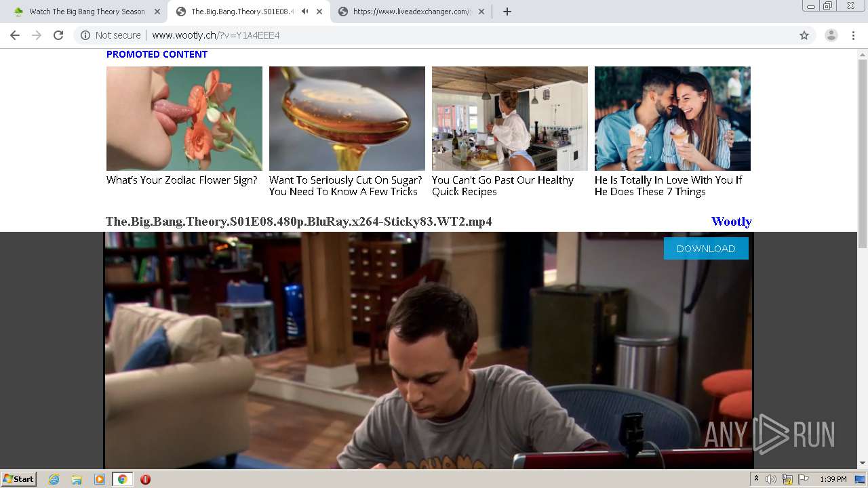Click the 1:39 PM clock
The height and width of the screenshot is (488, 868).
tap(833, 479)
